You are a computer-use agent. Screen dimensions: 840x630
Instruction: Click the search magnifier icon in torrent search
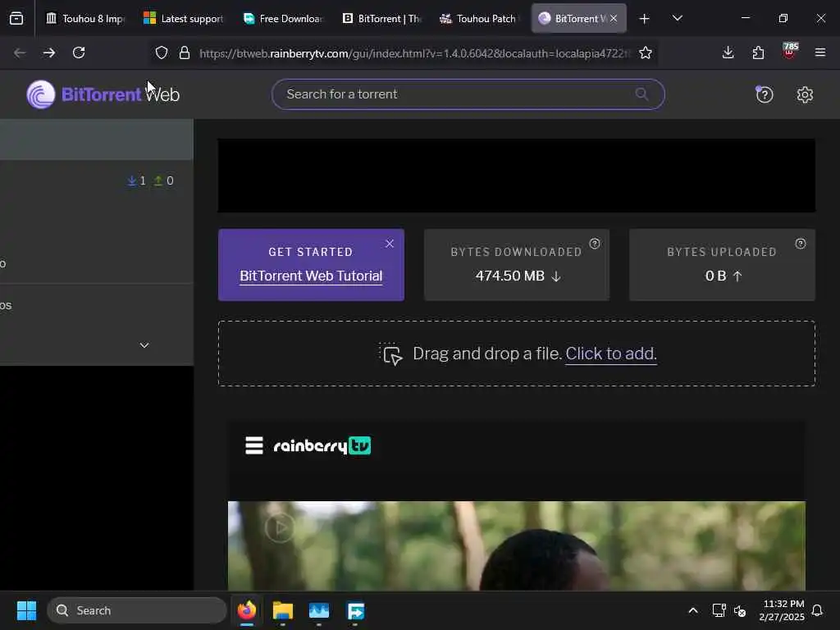641,94
